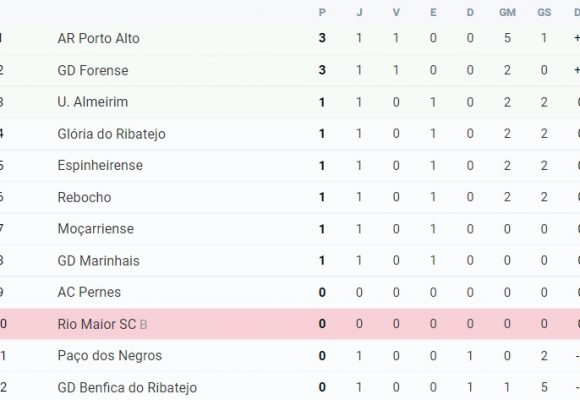The height and width of the screenshot is (400, 580).
Task: Open the GD Marinhais team page
Action: tap(98, 260)
